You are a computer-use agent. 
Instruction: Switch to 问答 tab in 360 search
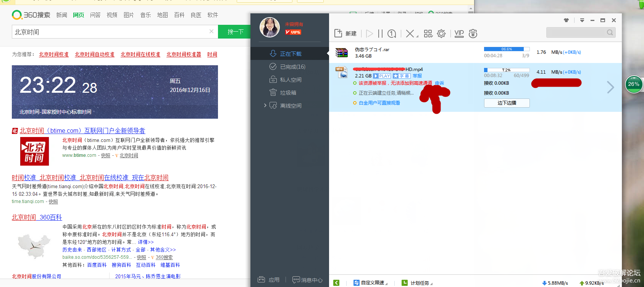95,15
